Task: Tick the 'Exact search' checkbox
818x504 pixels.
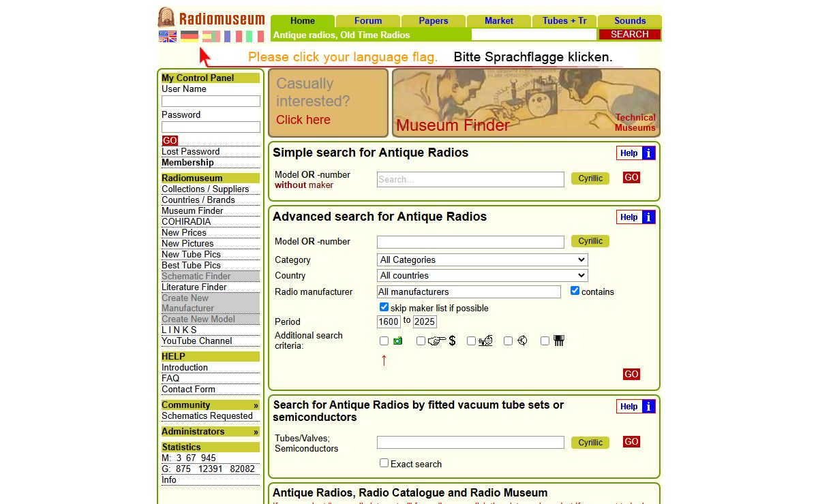Action: pyautogui.click(x=384, y=463)
